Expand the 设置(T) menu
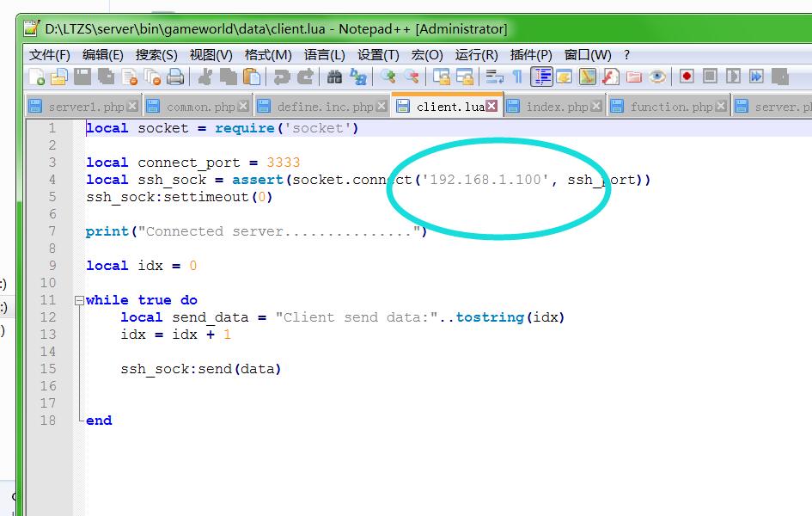 coord(378,54)
